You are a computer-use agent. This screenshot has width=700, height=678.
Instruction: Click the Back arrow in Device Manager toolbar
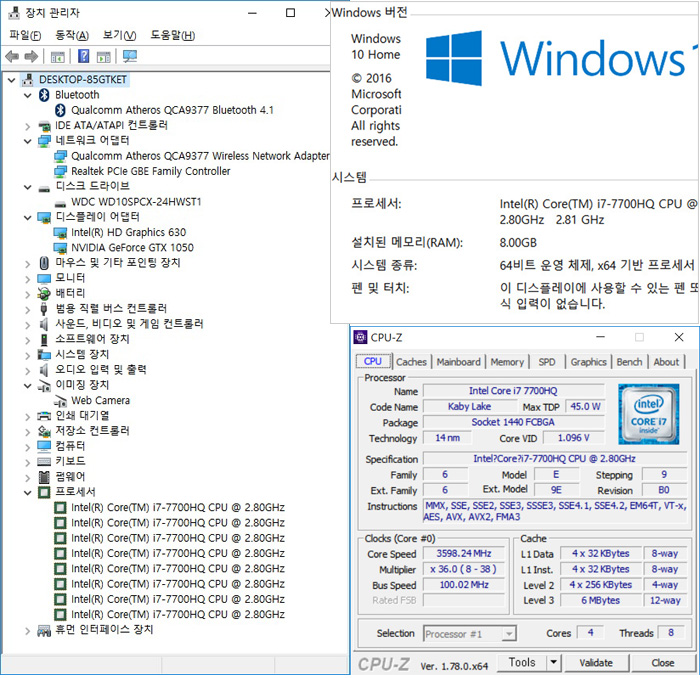point(12,56)
